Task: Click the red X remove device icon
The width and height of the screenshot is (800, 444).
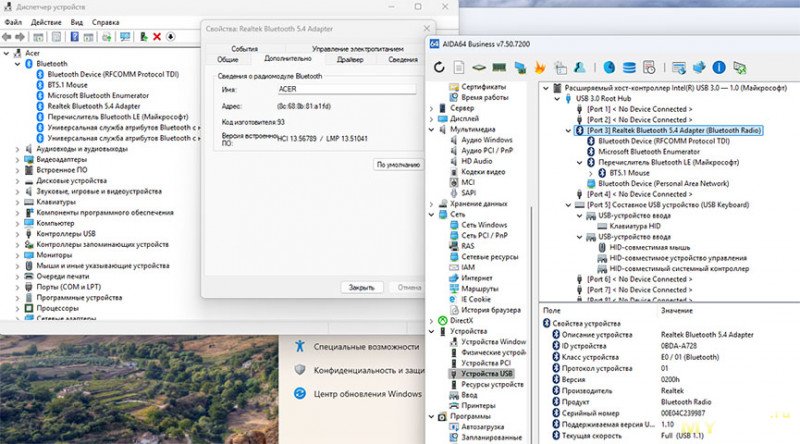Action: click(157, 37)
